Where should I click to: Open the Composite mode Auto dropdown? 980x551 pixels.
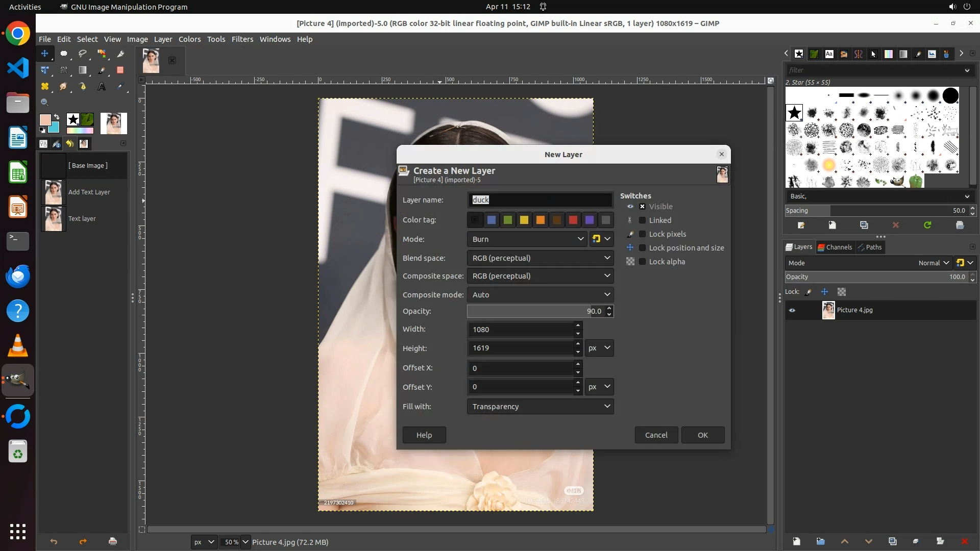(540, 295)
